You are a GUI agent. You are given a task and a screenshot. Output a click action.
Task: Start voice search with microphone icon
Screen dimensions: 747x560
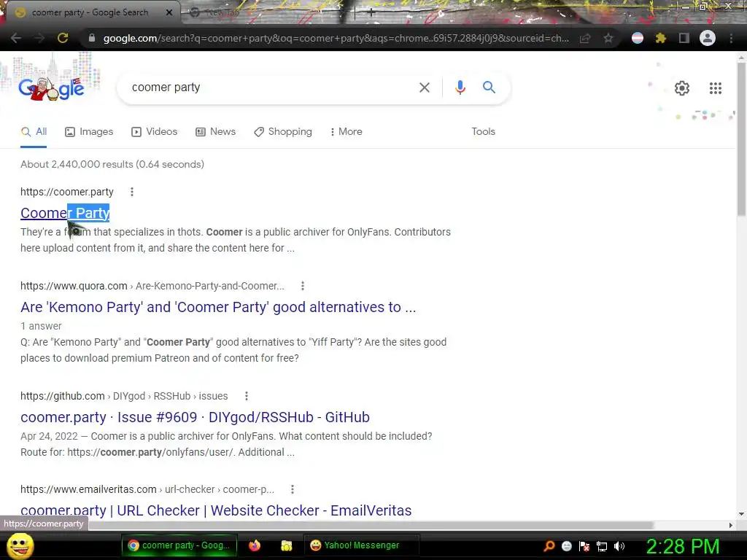click(x=460, y=87)
